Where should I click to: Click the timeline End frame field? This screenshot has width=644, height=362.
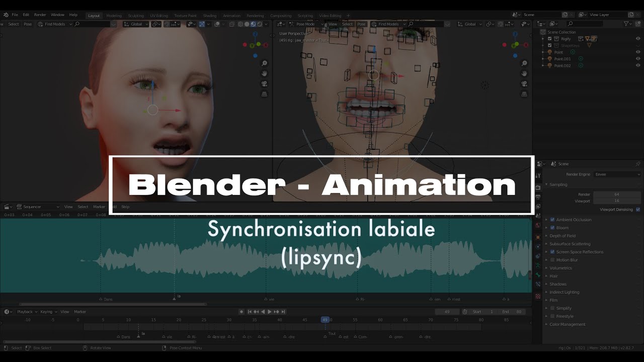tap(512, 312)
